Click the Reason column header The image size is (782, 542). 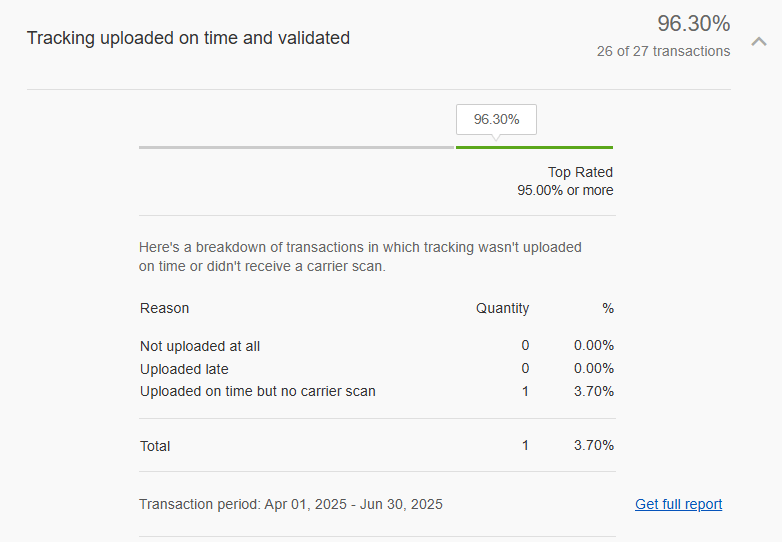pos(165,308)
